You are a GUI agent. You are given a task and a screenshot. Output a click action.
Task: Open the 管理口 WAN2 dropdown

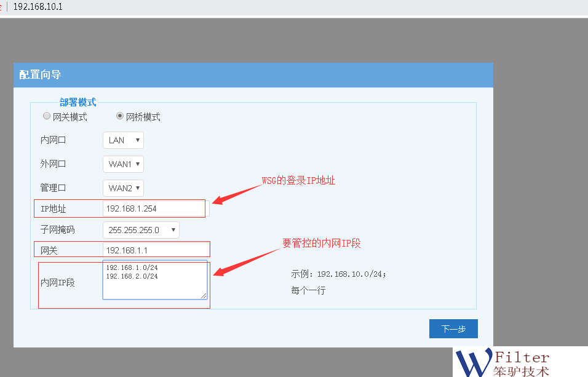point(123,188)
